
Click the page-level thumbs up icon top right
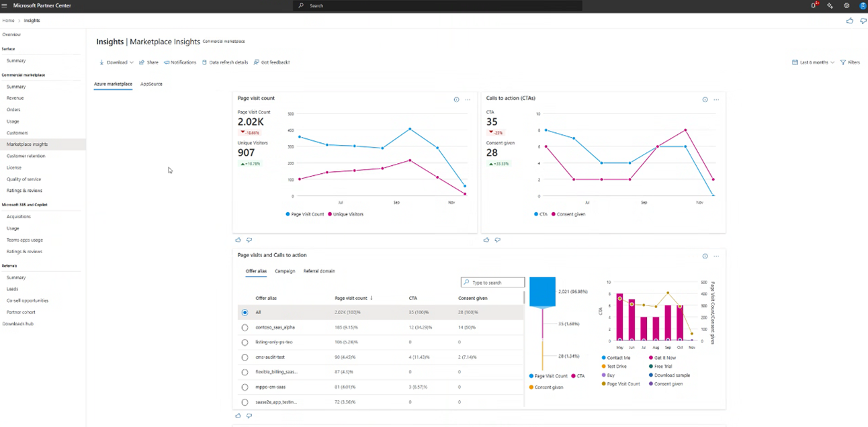(849, 21)
